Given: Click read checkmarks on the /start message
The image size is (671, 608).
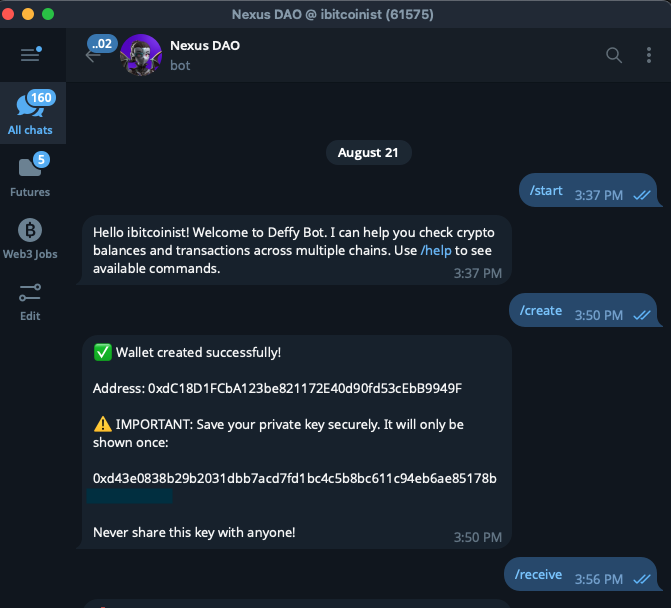Looking at the screenshot, I should [x=642, y=195].
